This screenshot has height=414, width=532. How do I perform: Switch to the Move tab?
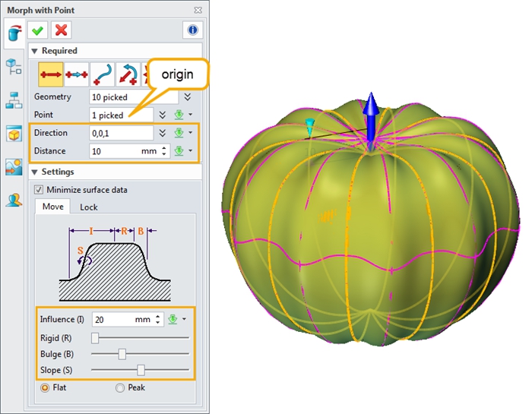(x=53, y=207)
